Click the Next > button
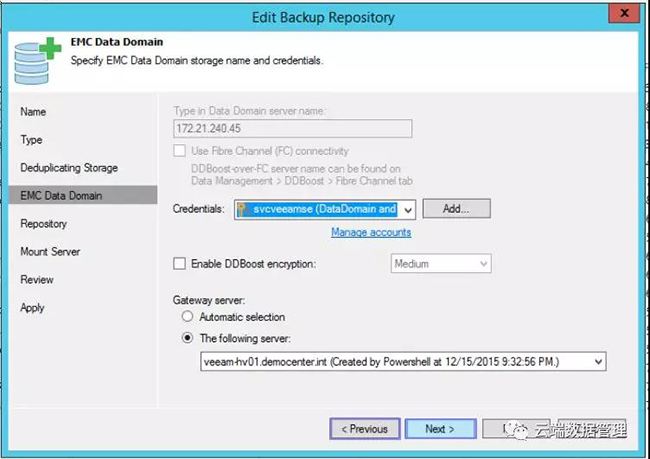650x459 pixels. click(440, 428)
